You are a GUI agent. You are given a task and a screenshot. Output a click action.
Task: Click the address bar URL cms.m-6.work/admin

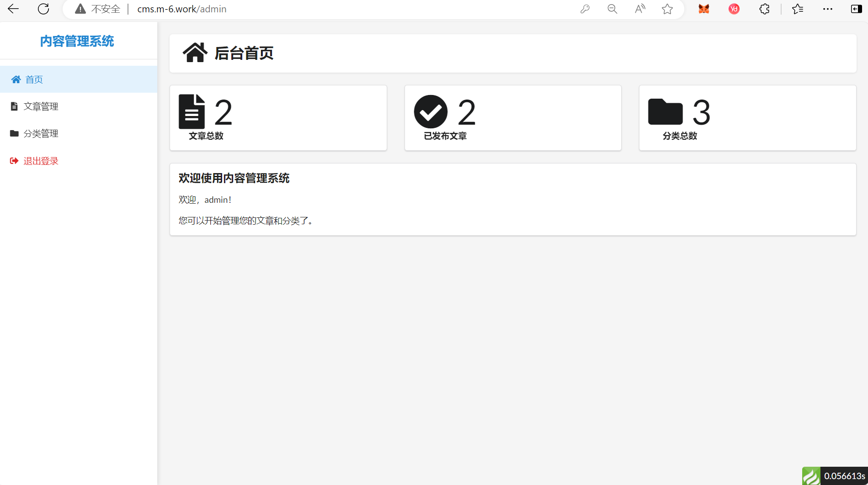click(182, 9)
